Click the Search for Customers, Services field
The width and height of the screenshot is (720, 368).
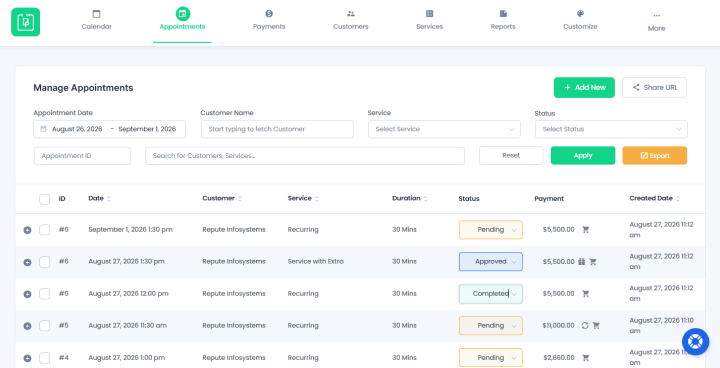(x=305, y=156)
